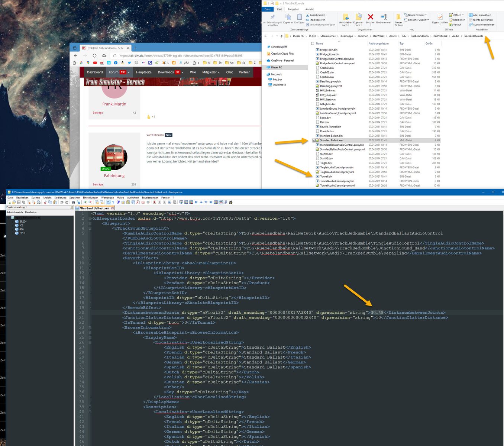504x446 pixels.
Task: Click the browser reload icon
Action: click(x=94, y=55)
